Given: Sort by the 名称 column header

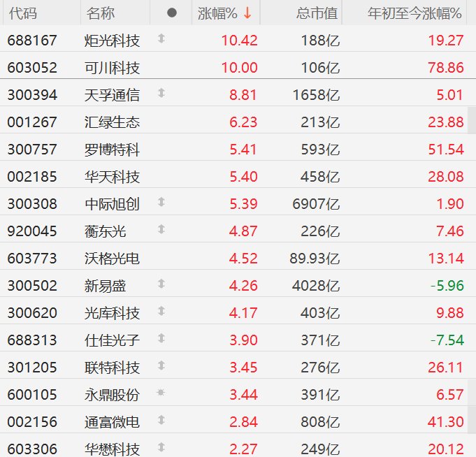Looking at the screenshot, I should tap(100, 13).
